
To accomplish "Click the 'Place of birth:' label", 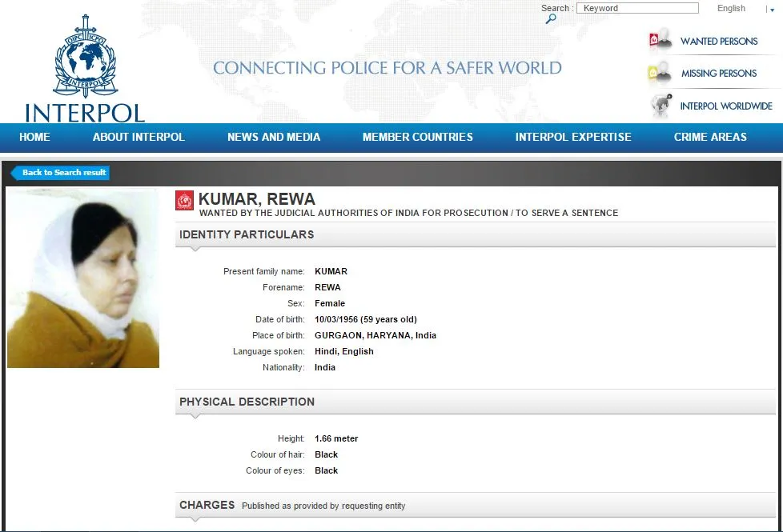I will point(278,335).
